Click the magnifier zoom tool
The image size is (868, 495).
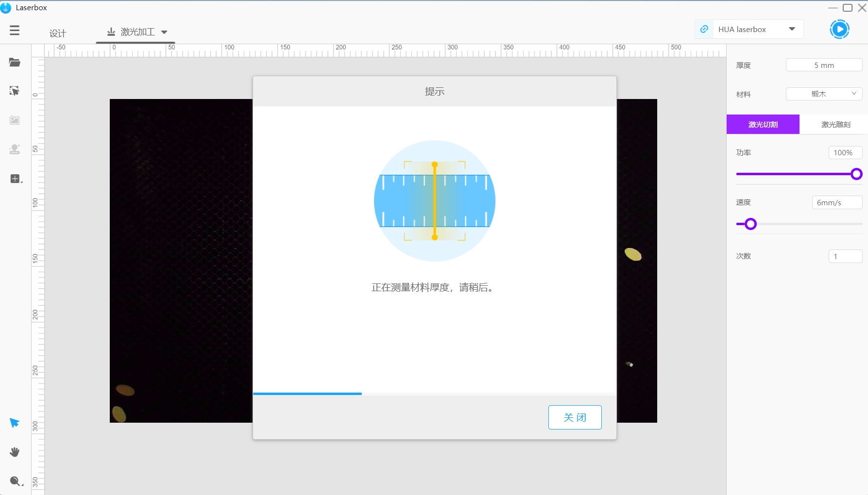tap(16, 481)
